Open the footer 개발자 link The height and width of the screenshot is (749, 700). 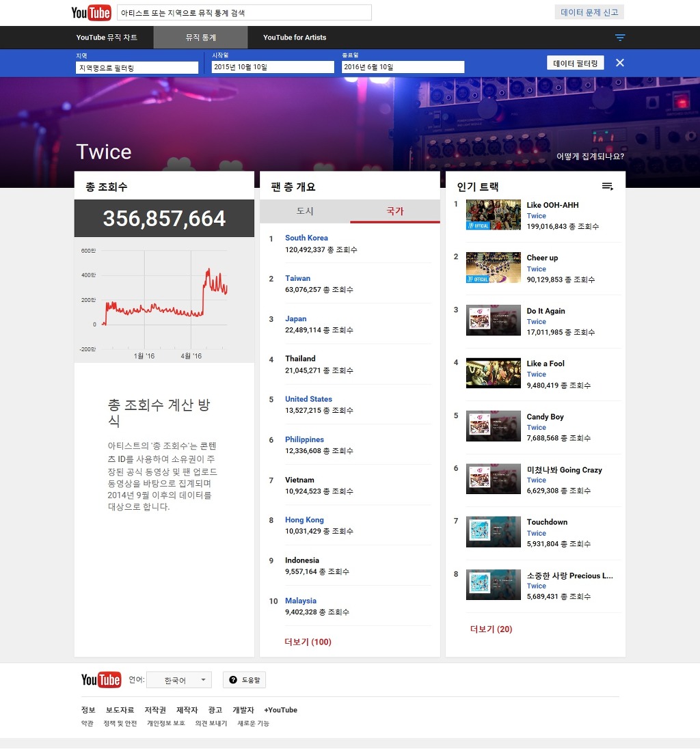pos(243,710)
